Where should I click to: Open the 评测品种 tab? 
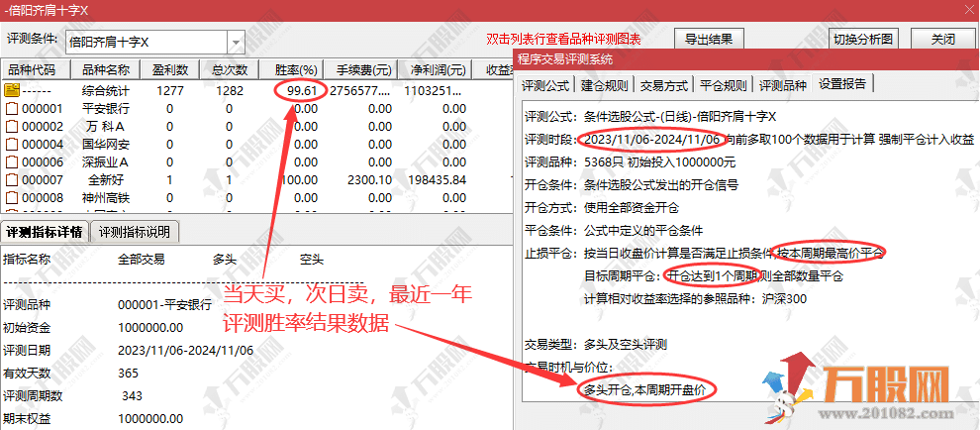pos(782,85)
